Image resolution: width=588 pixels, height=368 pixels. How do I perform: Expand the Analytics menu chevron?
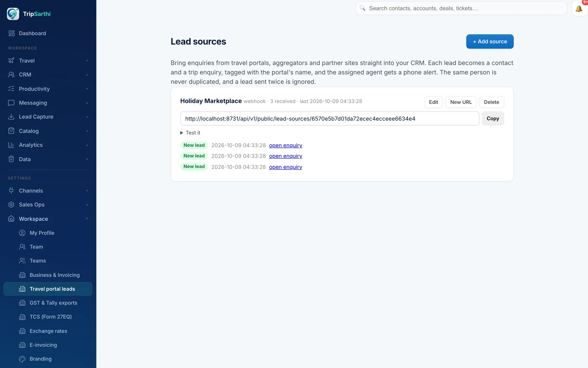point(87,145)
